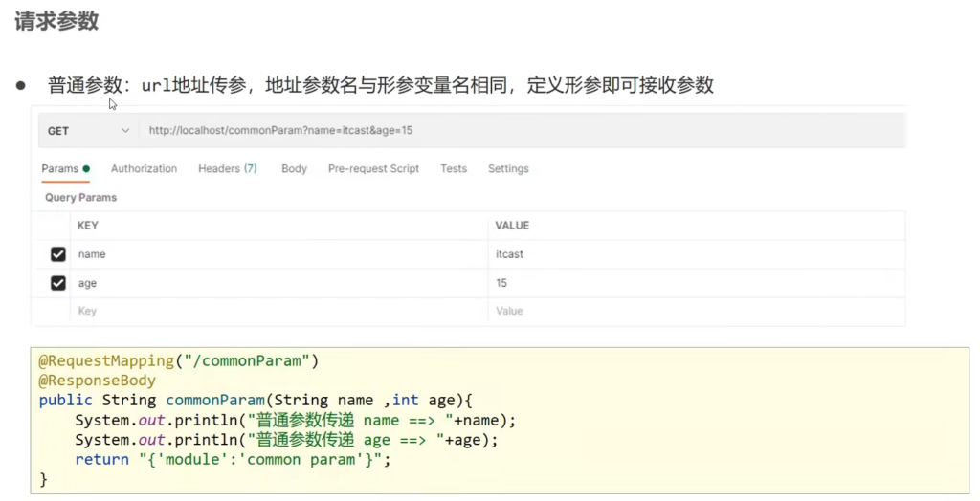Switch to the Params tab
The height and width of the screenshot is (501, 980).
(x=59, y=168)
